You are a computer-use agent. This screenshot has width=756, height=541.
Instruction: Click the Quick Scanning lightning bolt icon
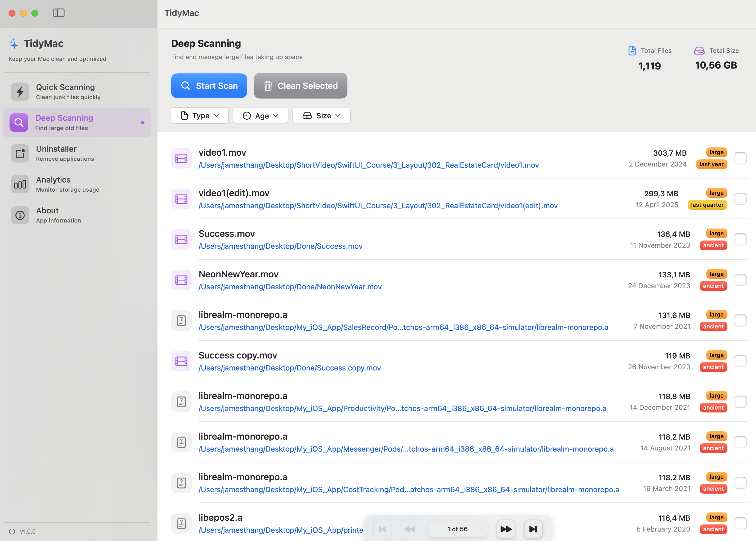20,92
